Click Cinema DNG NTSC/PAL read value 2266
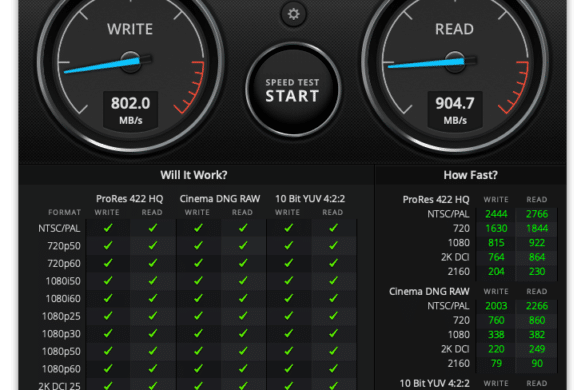This screenshot has height=390, width=585. 537,306
